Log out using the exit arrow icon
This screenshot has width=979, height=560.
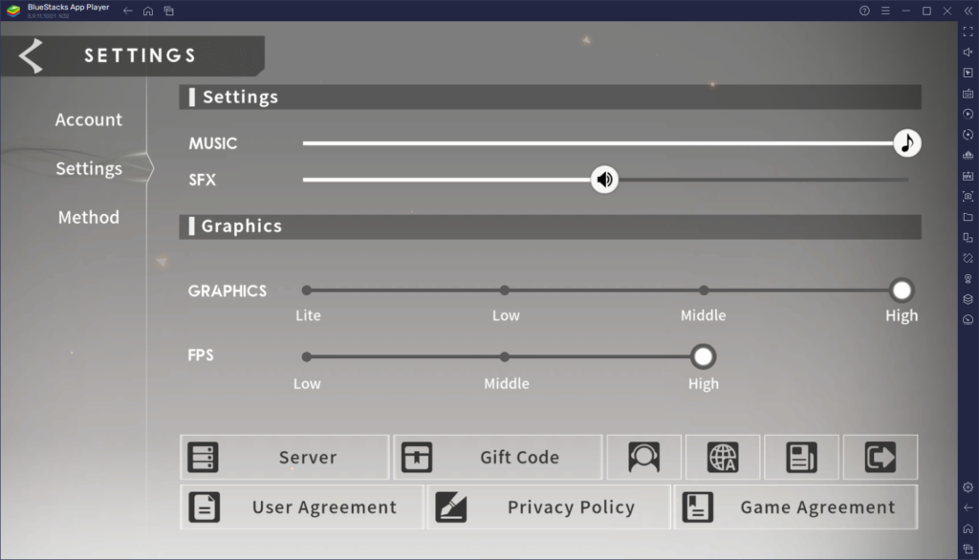pos(880,457)
